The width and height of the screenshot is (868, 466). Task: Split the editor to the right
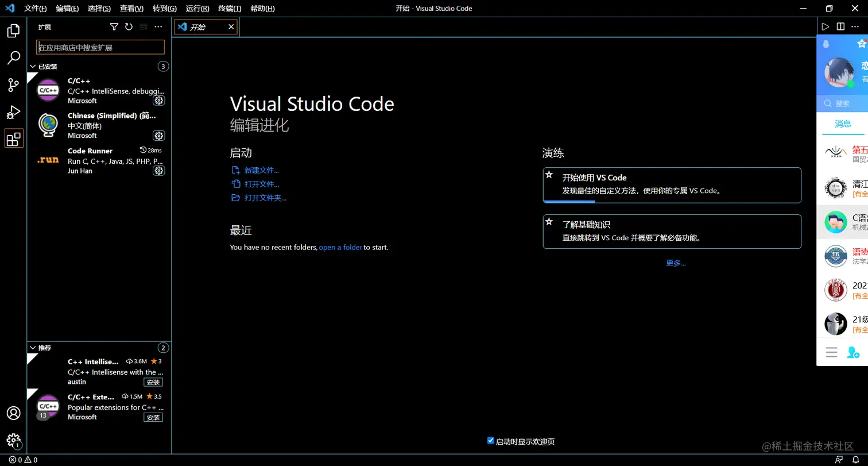pyautogui.click(x=840, y=27)
